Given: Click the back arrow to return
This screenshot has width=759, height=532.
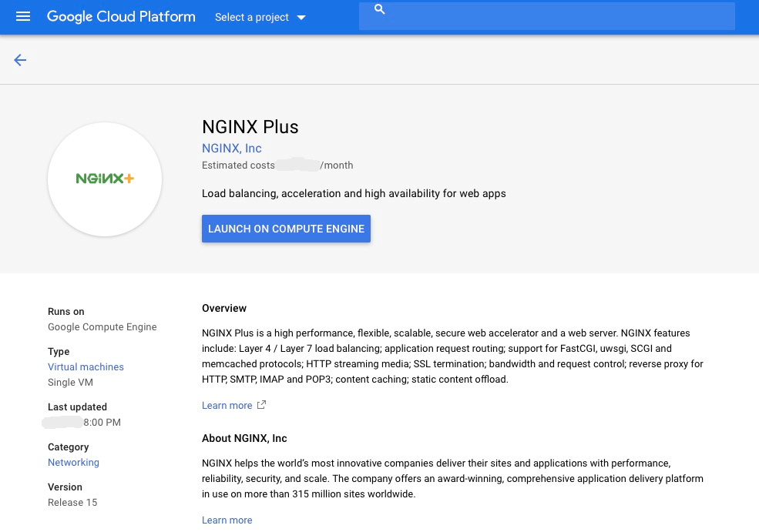Looking at the screenshot, I should click(19, 59).
